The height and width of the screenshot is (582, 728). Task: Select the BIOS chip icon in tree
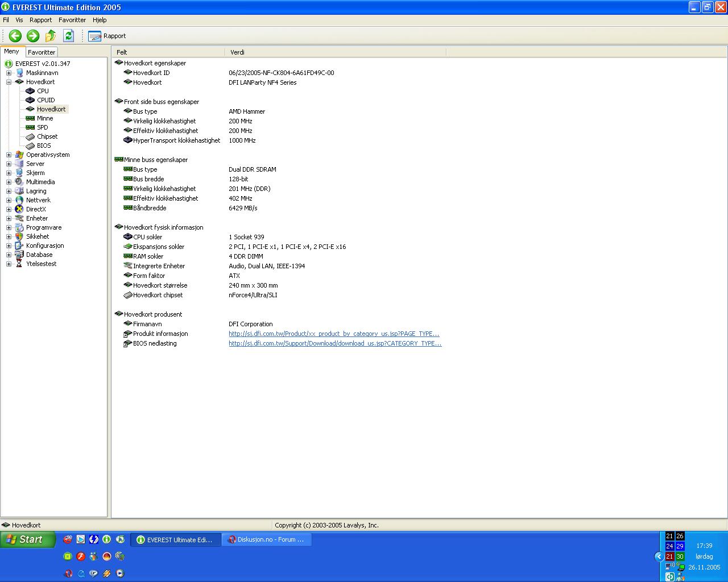coord(30,145)
